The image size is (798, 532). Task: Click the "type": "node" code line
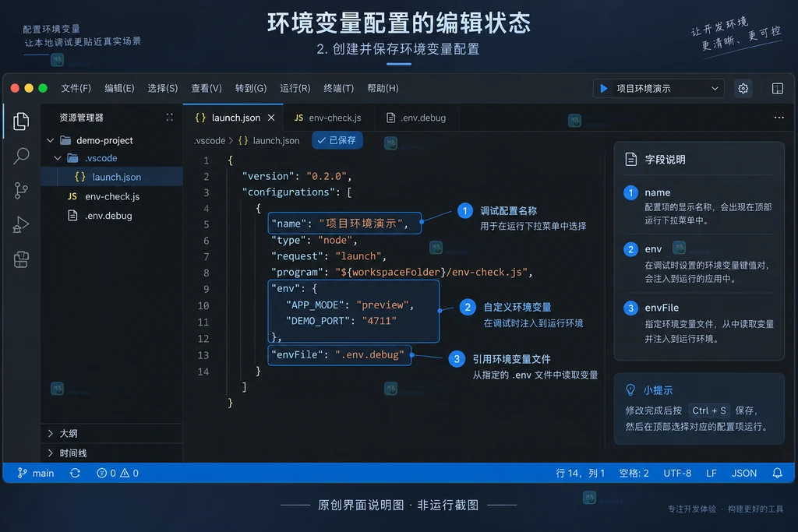click(x=314, y=240)
